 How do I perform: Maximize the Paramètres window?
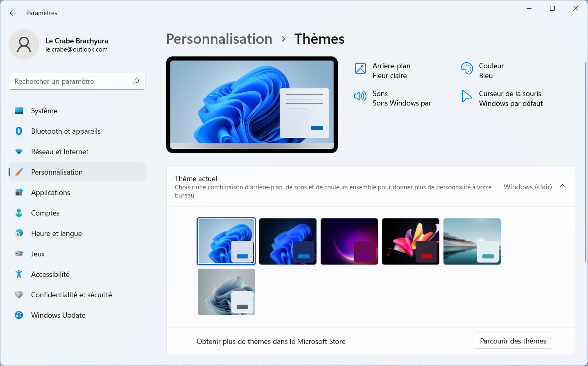click(552, 8)
